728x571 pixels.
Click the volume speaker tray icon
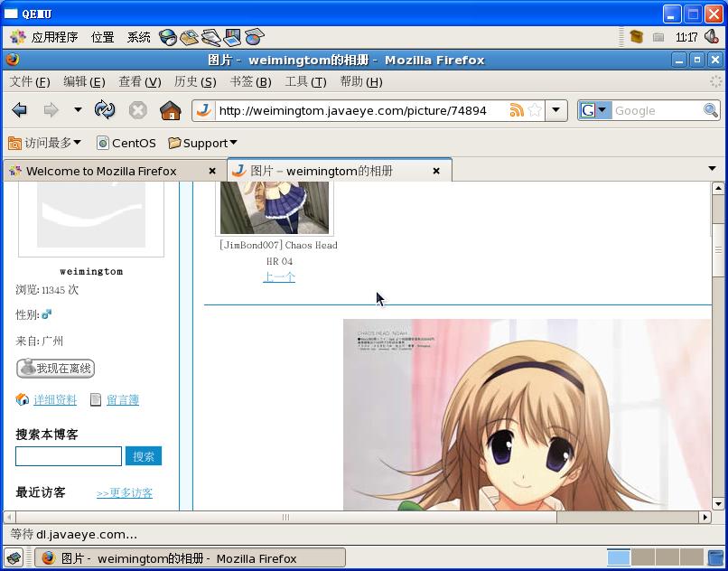tap(711, 37)
